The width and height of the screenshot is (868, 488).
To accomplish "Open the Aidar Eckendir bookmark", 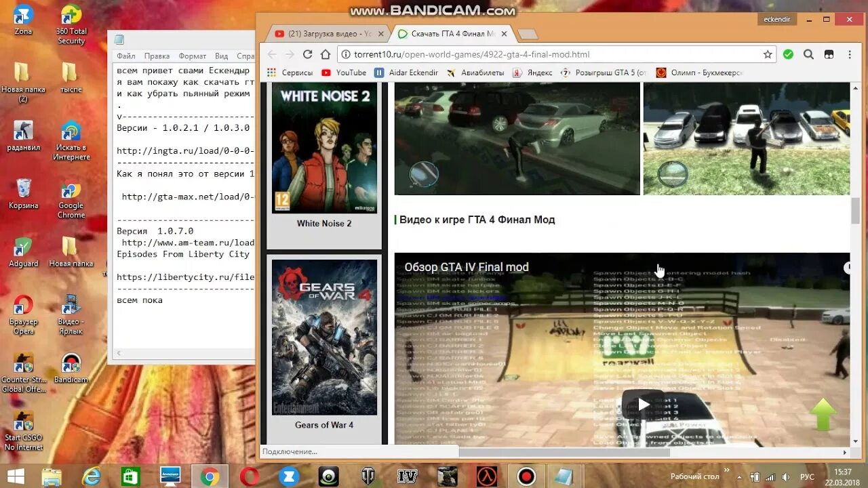I will pos(406,73).
